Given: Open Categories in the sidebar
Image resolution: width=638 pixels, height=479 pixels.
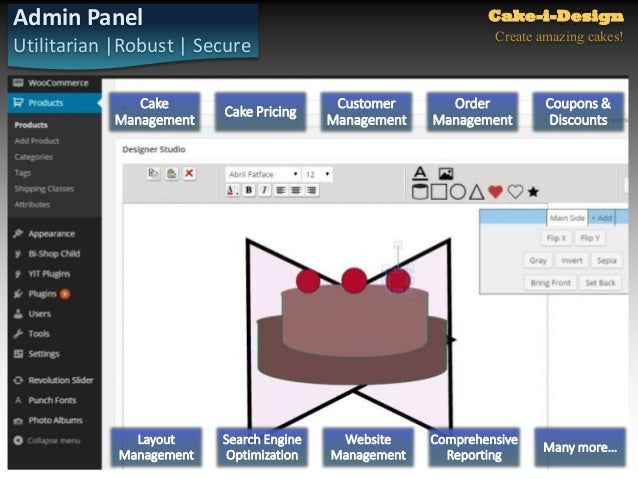Looking at the screenshot, I should 33,157.
